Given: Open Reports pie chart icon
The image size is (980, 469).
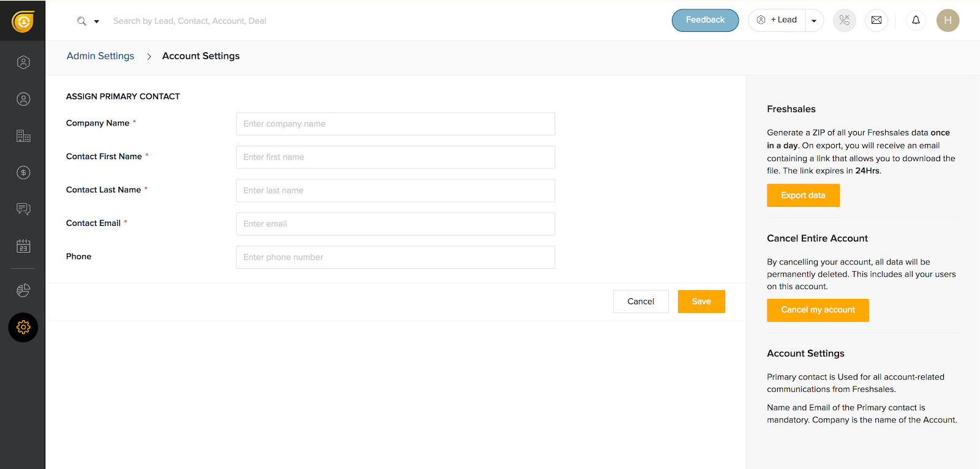Looking at the screenshot, I should tap(23, 290).
